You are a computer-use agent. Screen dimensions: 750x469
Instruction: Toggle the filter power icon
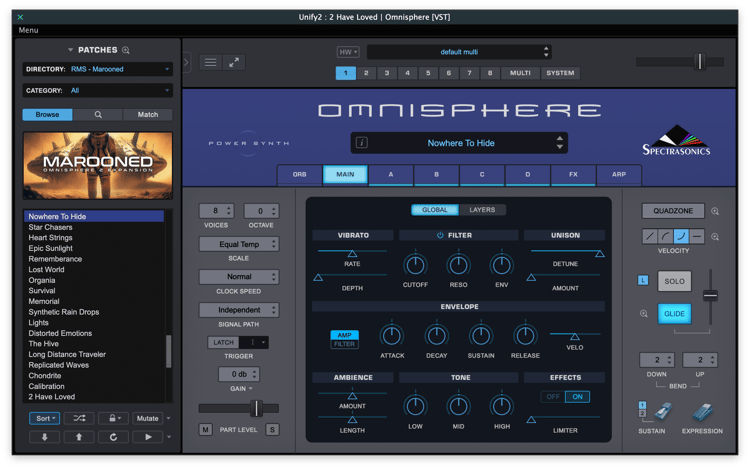tap(440, 235)
